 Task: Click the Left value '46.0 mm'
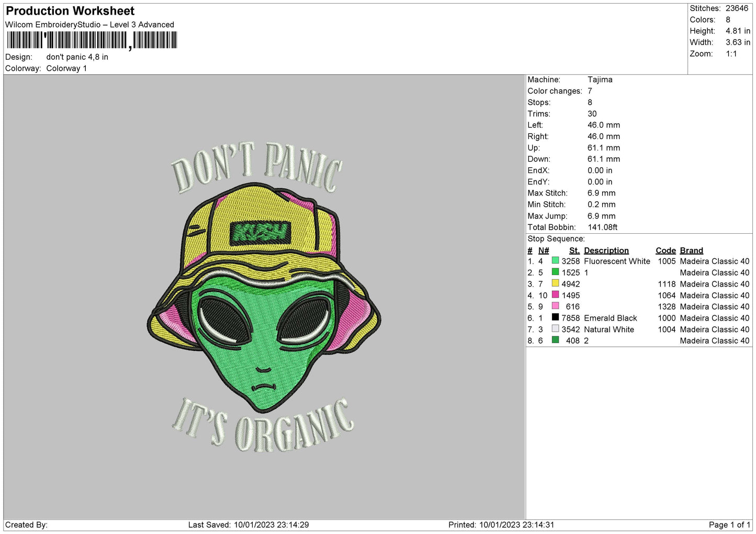(x=603, y=125)
